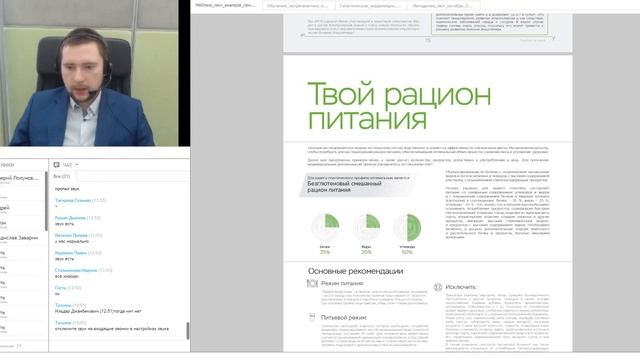640x360 pixels.
Task: Switch to the first Wellness document tab
Action: pyautogui.click(x=225, y=6)
